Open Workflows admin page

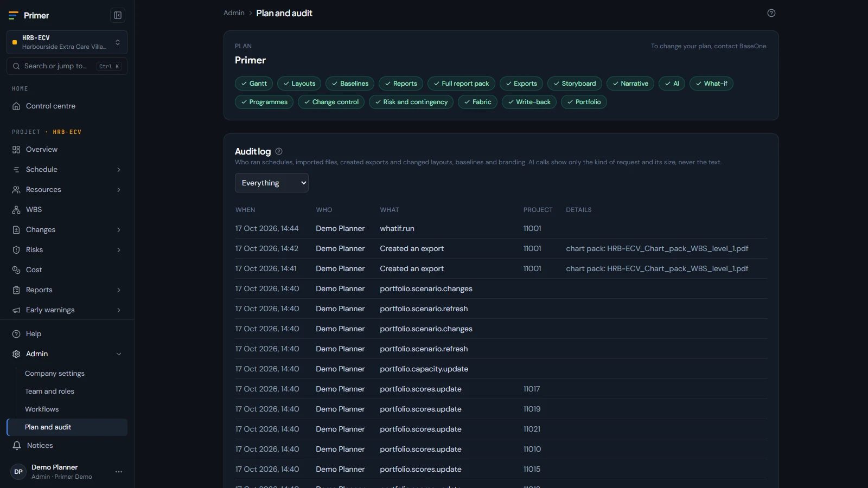point(42,409)
